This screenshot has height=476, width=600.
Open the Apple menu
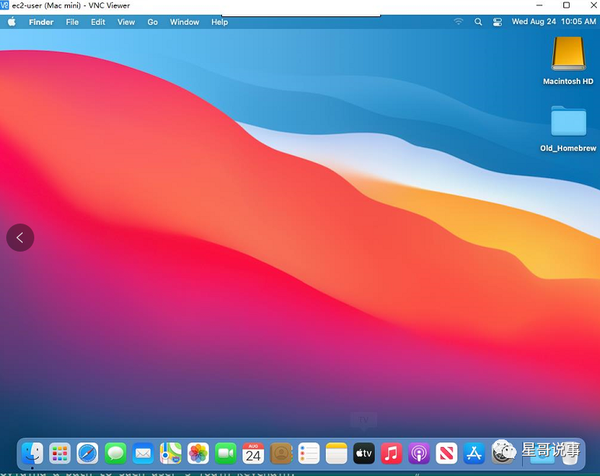(x=12, y=22)
